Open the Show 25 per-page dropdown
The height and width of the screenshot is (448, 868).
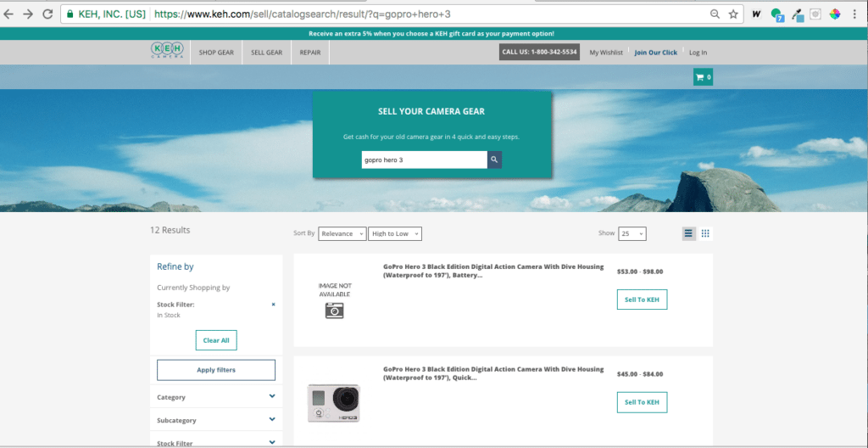(x=632, y=233)
